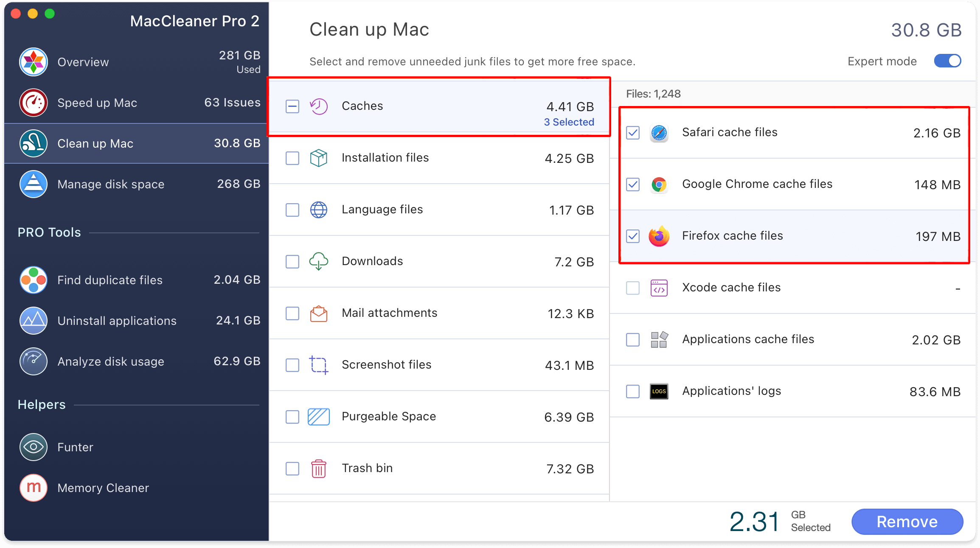Click the Manage disk space pyramid icon

pos(33,184)
